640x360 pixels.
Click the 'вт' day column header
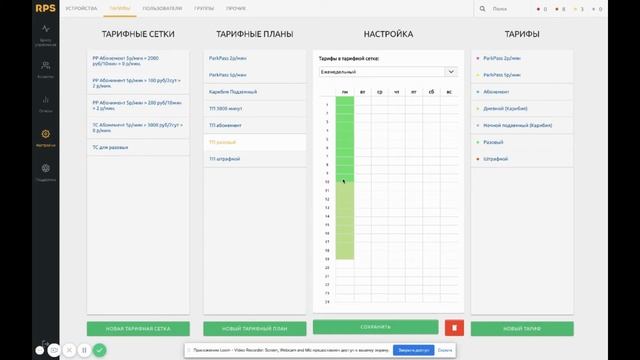click(x=362, y=92)
